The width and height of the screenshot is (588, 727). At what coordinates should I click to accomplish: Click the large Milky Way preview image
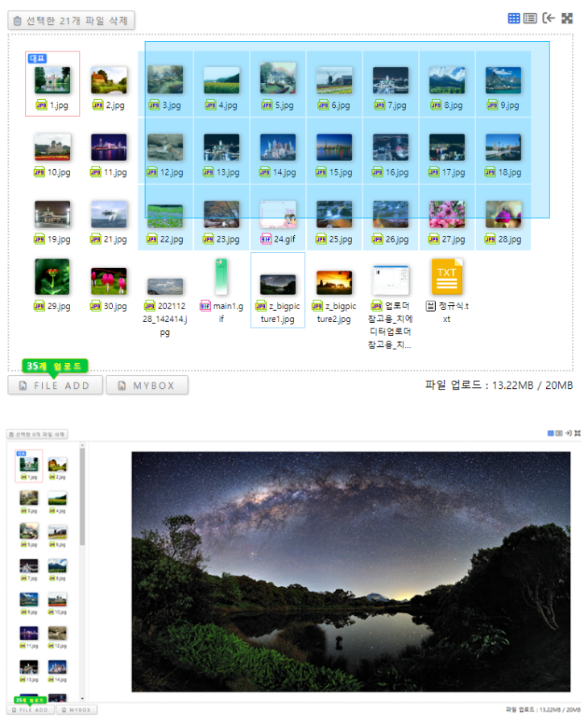351,572
